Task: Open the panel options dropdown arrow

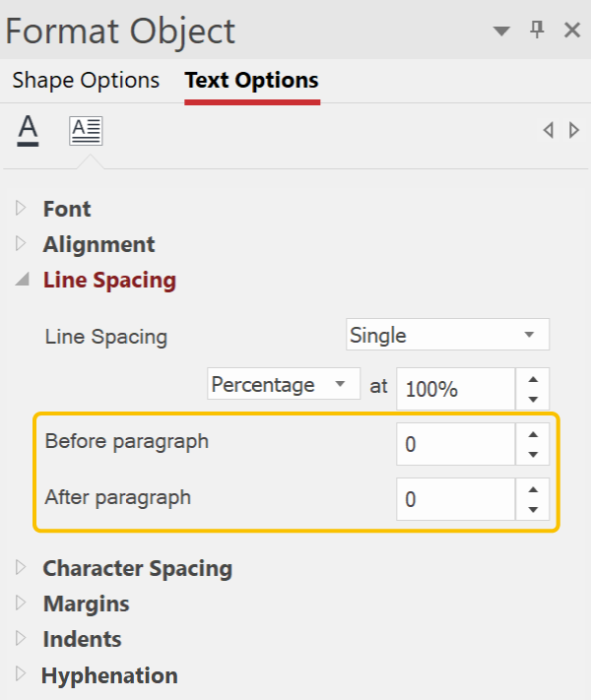Action: [501, 32]
